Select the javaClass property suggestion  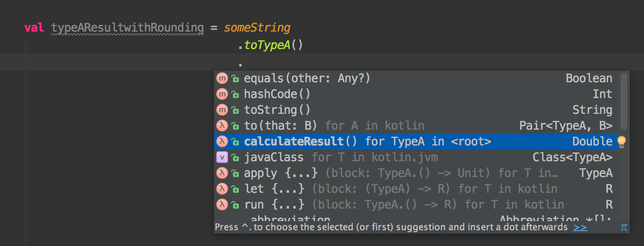tap(273, 157)
